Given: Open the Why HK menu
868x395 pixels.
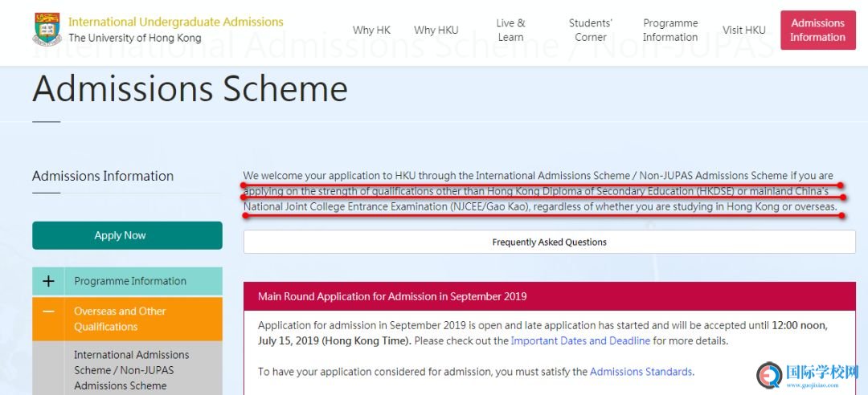Looking at the screenshot, I should 371,30.
